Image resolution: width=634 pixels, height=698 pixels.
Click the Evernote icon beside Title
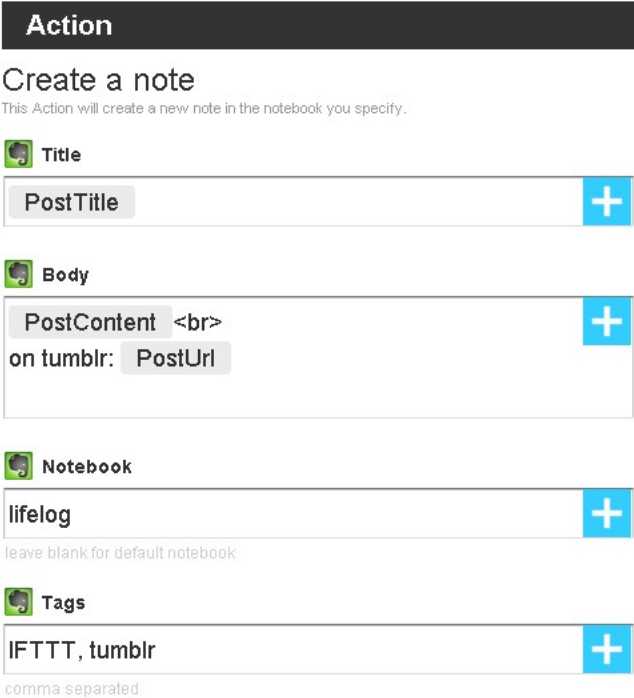17,155
